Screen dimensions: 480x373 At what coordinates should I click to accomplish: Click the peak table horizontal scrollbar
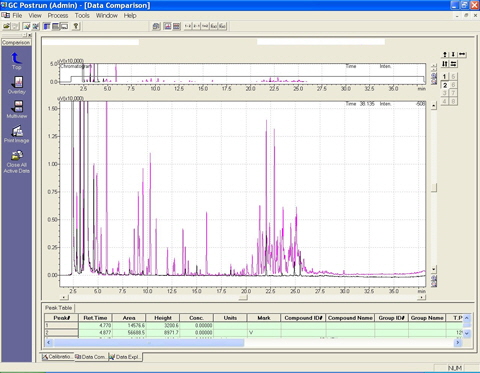coord(253,342)
